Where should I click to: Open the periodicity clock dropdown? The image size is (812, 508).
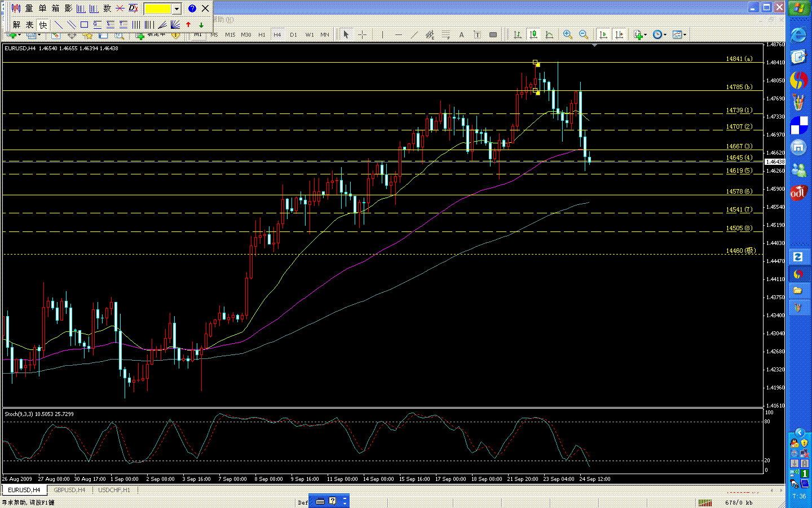659,35
